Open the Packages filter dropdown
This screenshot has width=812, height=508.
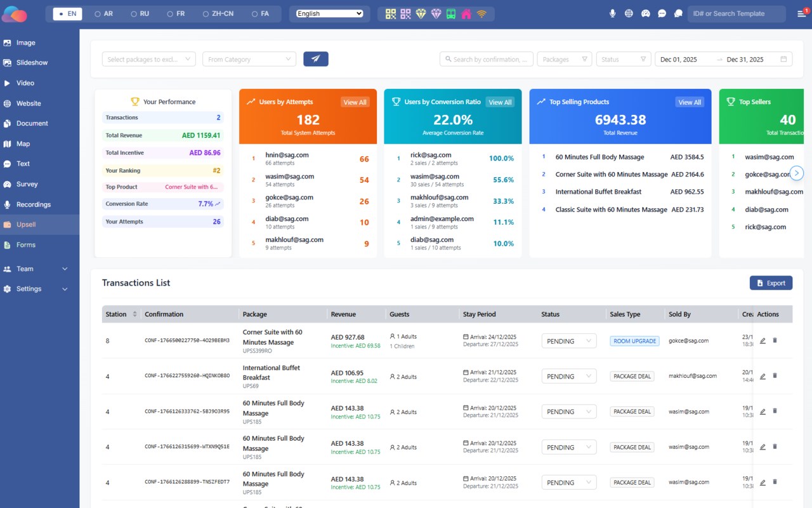click(565, 59)
